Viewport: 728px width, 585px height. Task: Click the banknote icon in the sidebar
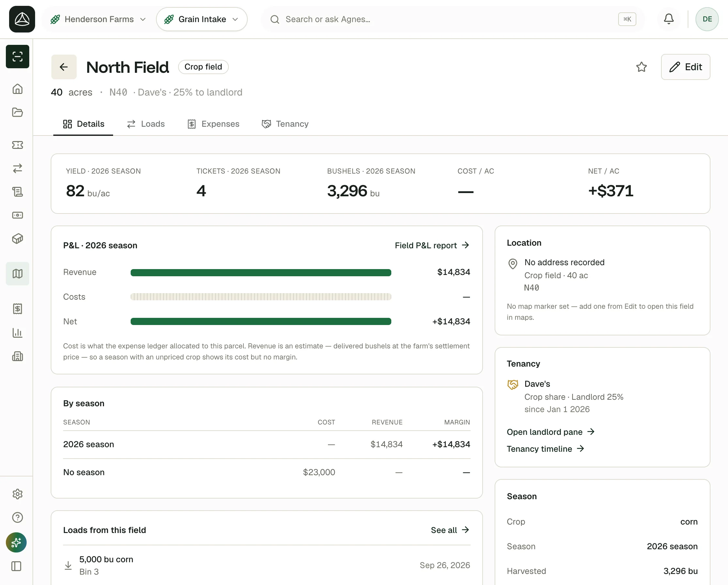18,215
